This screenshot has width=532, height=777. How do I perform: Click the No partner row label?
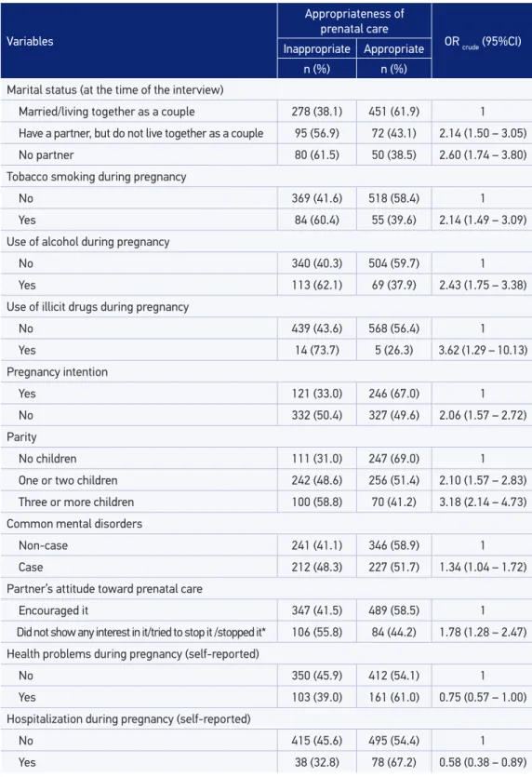[x=47, y=155]
